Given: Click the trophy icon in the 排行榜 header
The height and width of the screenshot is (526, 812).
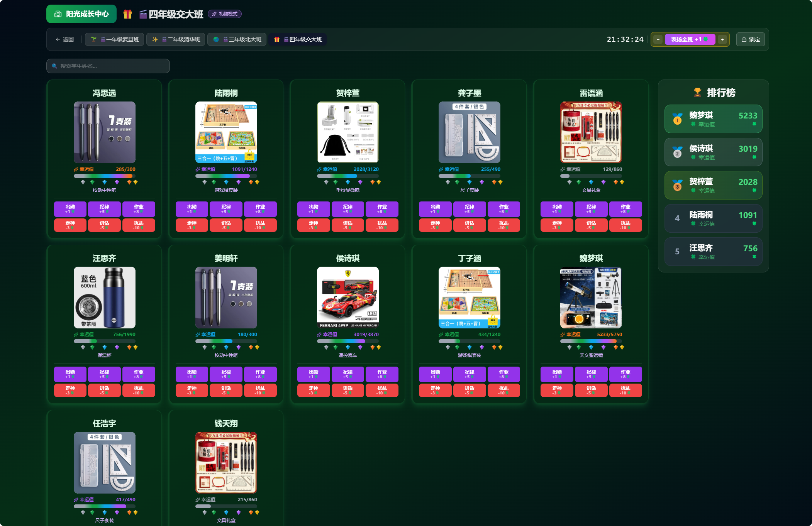Looking at the screenshot, I should coord(697,93).
